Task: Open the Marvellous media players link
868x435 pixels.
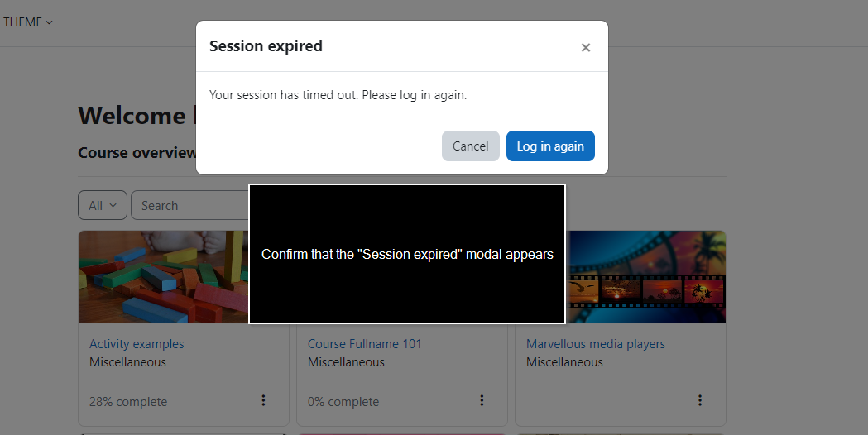Action: [596, 344]
